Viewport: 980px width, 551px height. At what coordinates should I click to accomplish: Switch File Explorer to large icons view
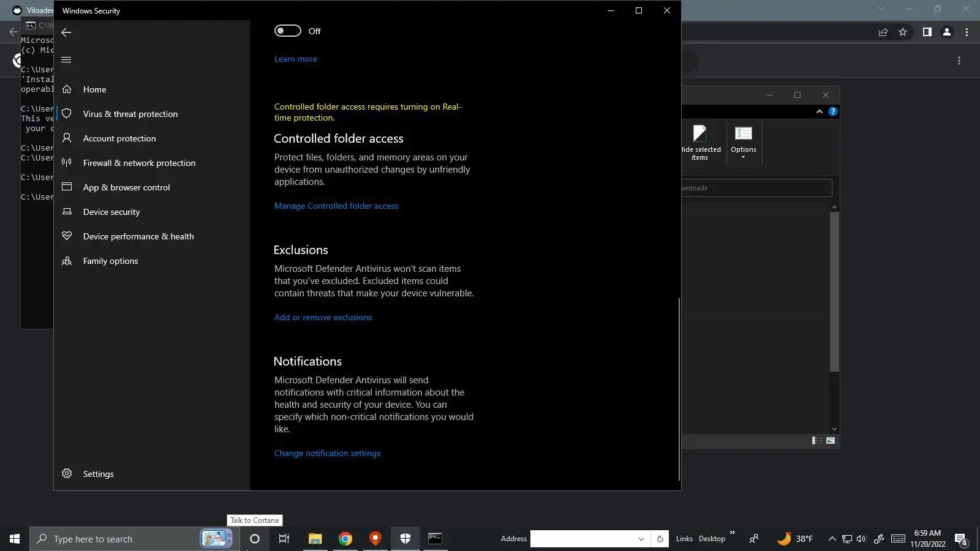click(x=831, y=441)
